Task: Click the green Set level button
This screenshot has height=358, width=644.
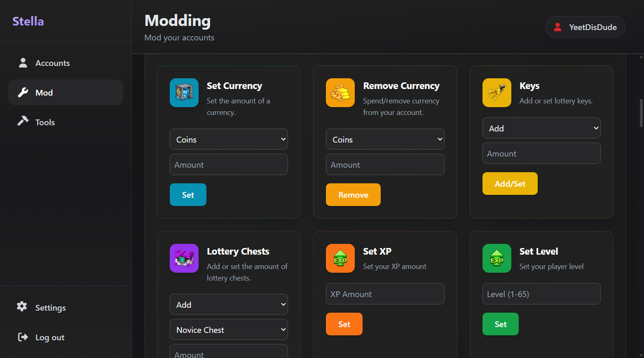Action: pyautogui.click(x=500, y=324)
